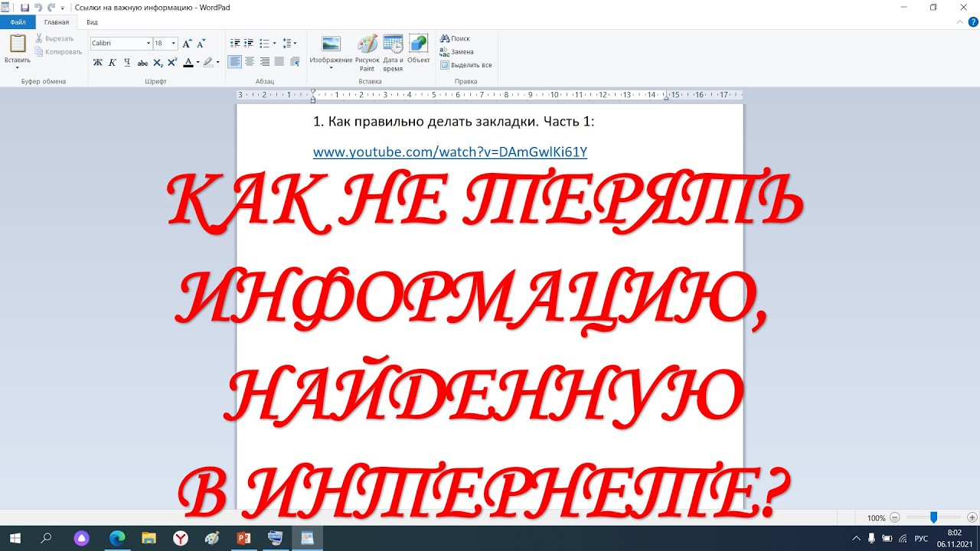The width and height of the screenshot is (980, 551).
Task: Click the zoom in plus button
Action: [x=972, y=518]
